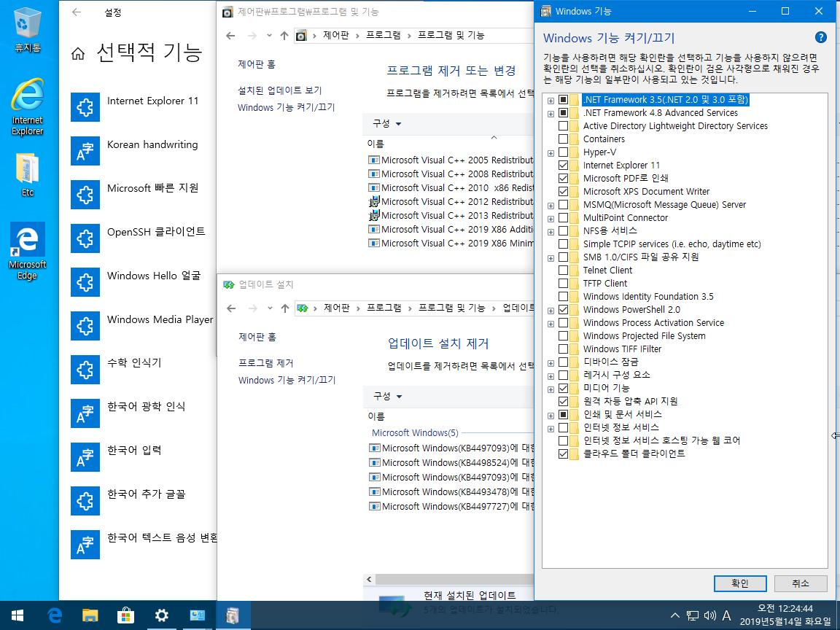Click 확인 button in Windows 기능 dialog
This screenshot has height=630, width=840.
pos(740,583)
